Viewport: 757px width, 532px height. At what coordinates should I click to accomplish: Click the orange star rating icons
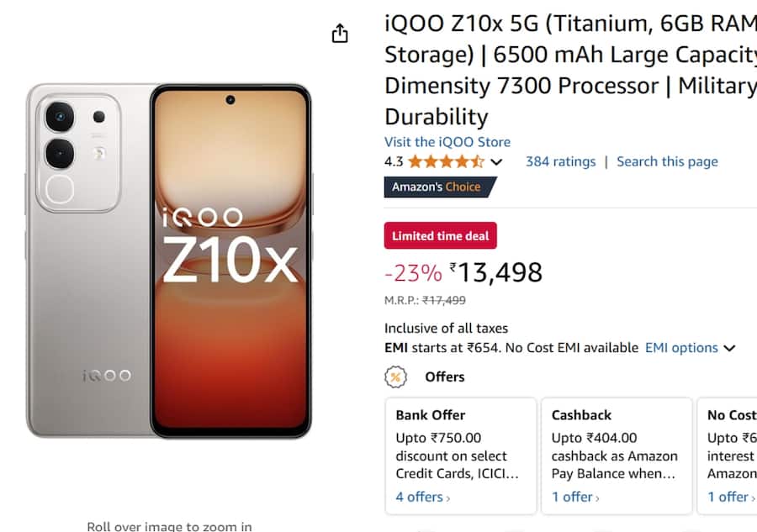click(x=444, y=161)
